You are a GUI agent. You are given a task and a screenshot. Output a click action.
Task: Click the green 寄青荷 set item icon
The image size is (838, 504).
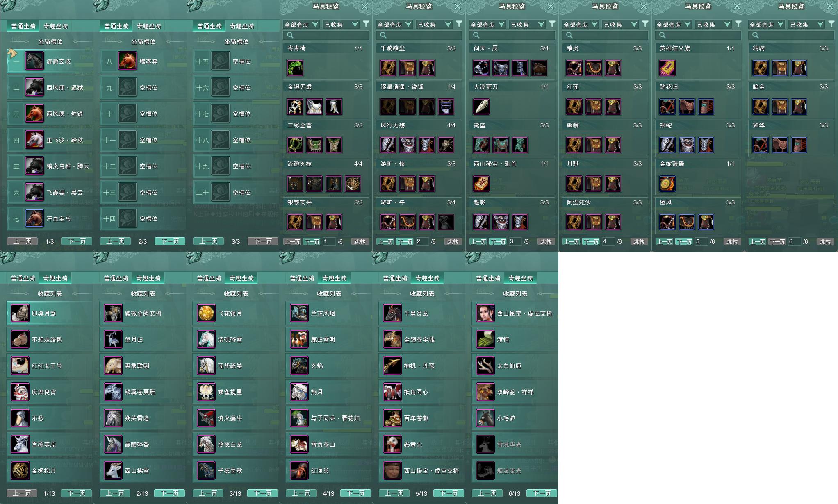[295, 68]
